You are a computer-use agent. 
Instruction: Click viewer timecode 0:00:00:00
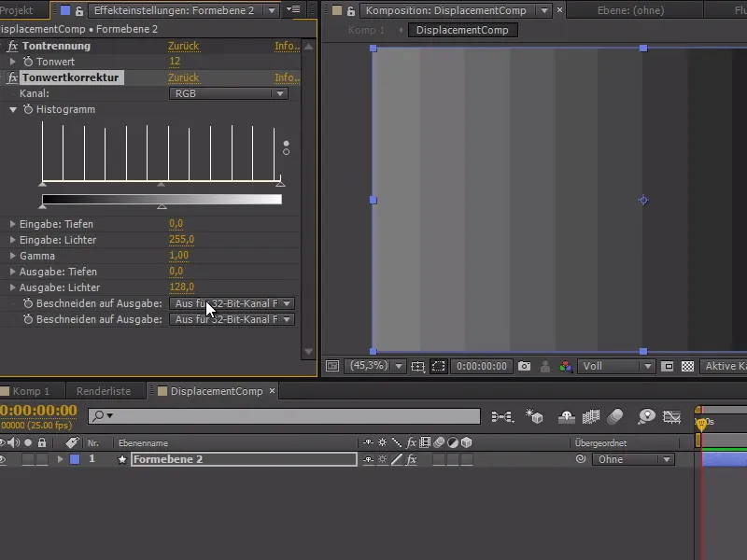(x=482, y=366)
